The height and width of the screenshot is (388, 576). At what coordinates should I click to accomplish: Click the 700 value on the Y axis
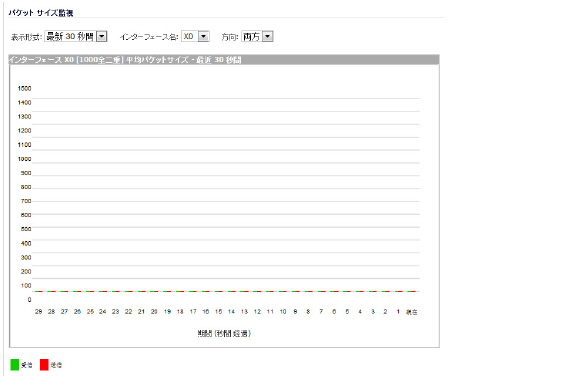point(26,201)
